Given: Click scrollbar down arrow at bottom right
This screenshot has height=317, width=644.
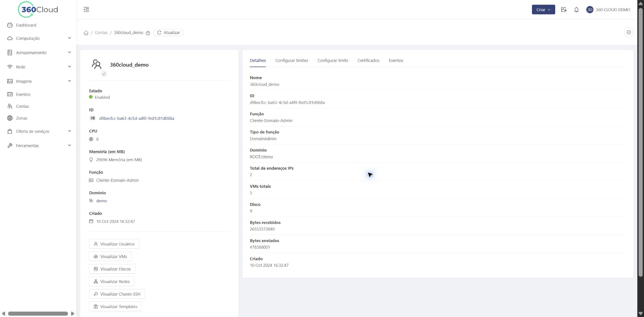Looking at the screenshot, I should (x=641, y=314).
